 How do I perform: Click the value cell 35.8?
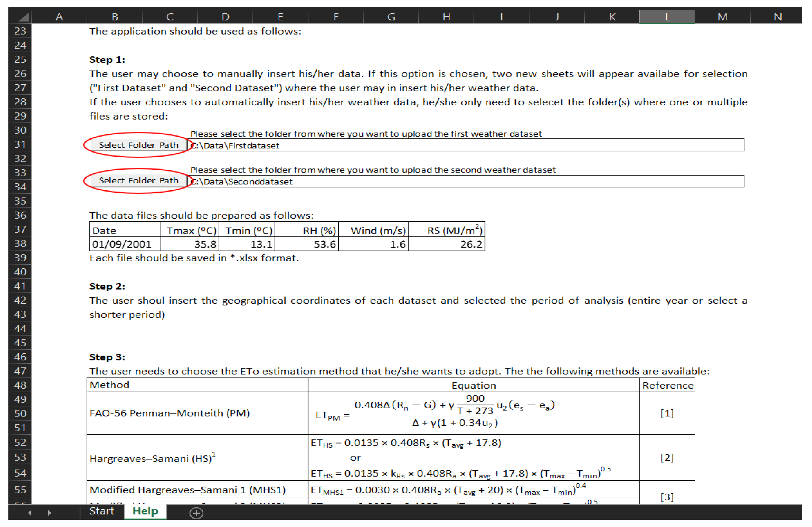(x=190, y=244)
